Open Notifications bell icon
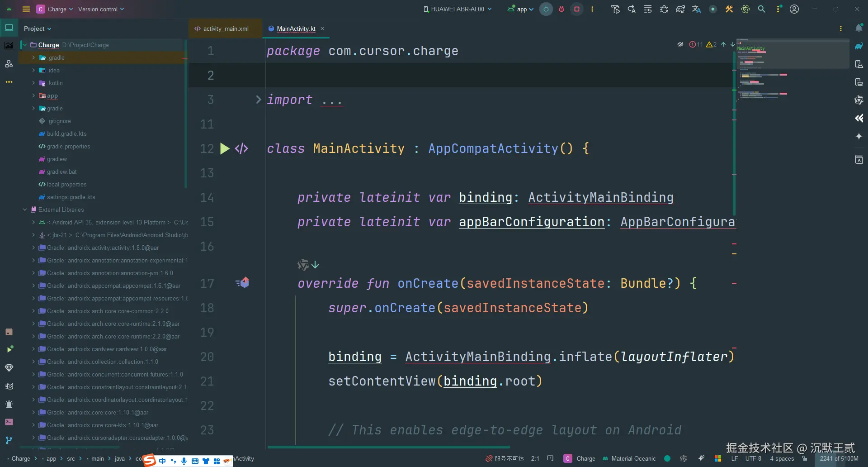 859,28
